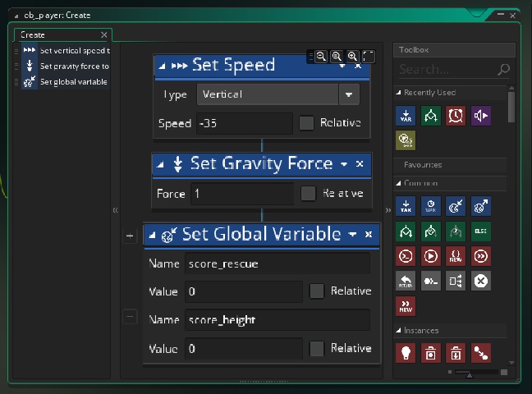Viewport: 532px width, 394px height.
Task: Click the Speed input field showing -35
Action: tap(244, 124)
